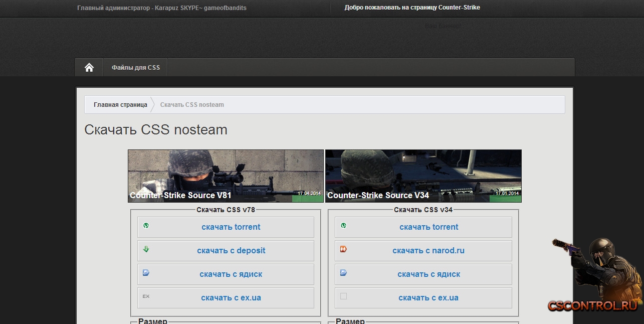Download CSS v34 via скачать torrent
Image resolution: width=644 pixels, height=324 pixels.
[x=429, y=227]
